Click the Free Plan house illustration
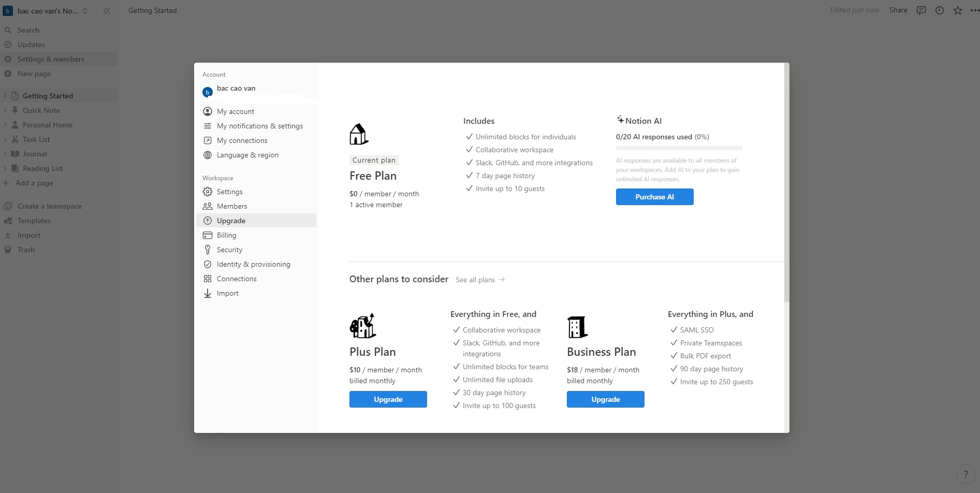The width and height of the screenshot is (980, 493). [359, 135]
